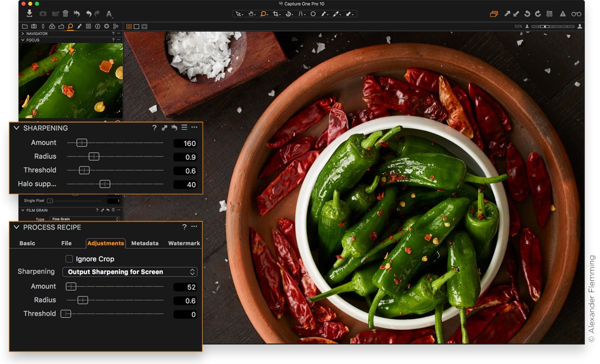600x364 pixels.
Task: Open the Metadata tool tab icon
Action: coord(88,26)
